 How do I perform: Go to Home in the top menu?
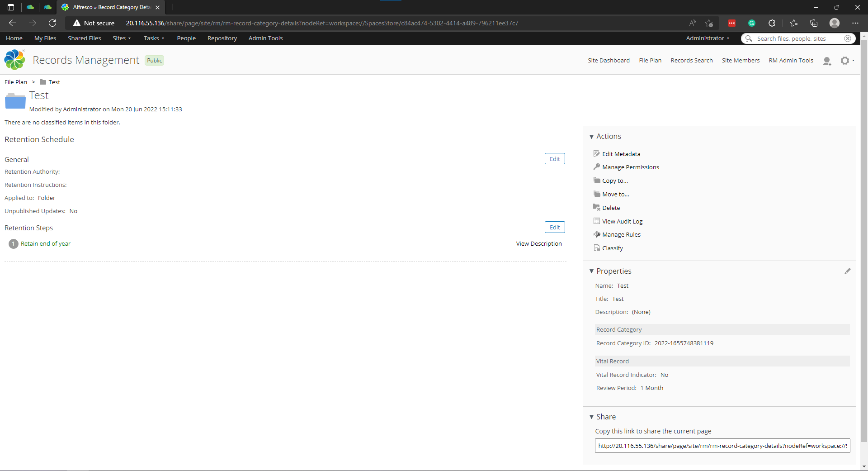14,38
